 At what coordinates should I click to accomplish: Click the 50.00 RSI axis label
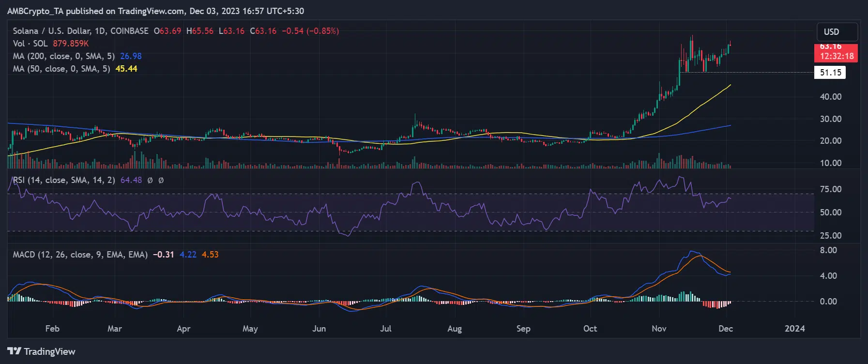tap(831, 212)
